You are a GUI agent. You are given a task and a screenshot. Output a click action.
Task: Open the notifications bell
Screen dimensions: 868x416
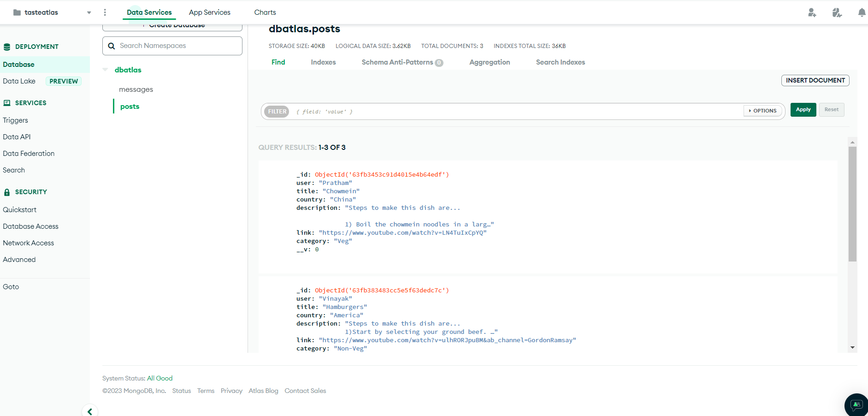pos(862,12)
